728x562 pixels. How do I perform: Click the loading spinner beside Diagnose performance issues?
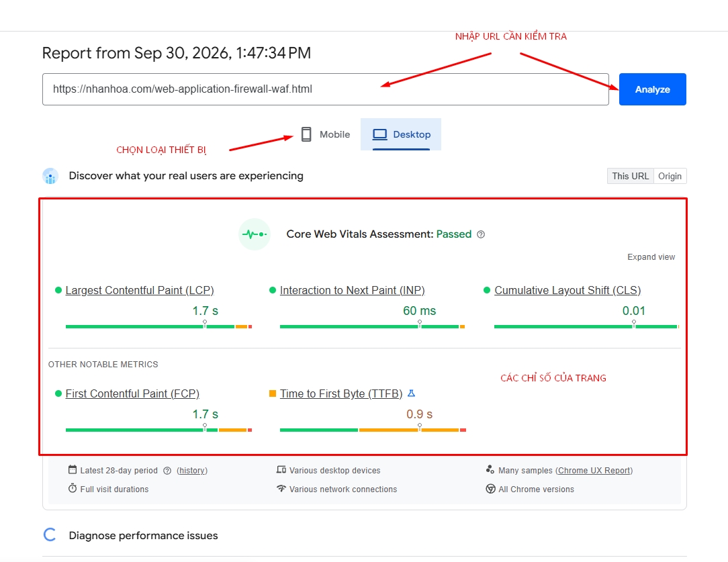50,534
